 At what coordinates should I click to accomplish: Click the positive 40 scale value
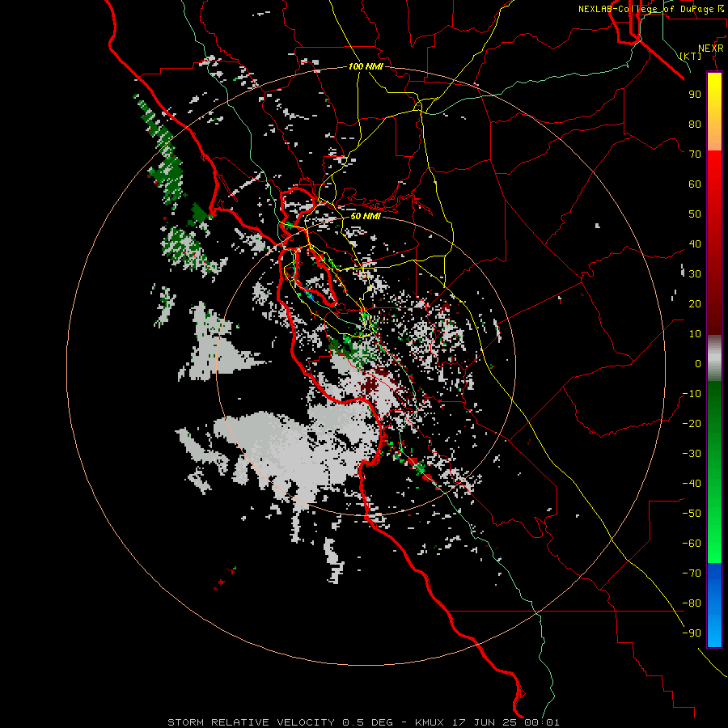(695, 243)
